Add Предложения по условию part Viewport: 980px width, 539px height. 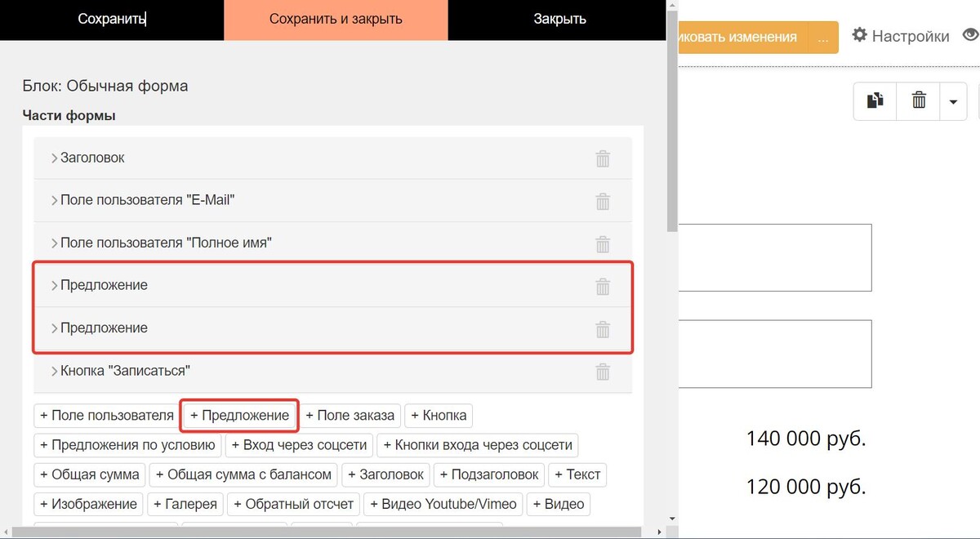click(127, 445)
